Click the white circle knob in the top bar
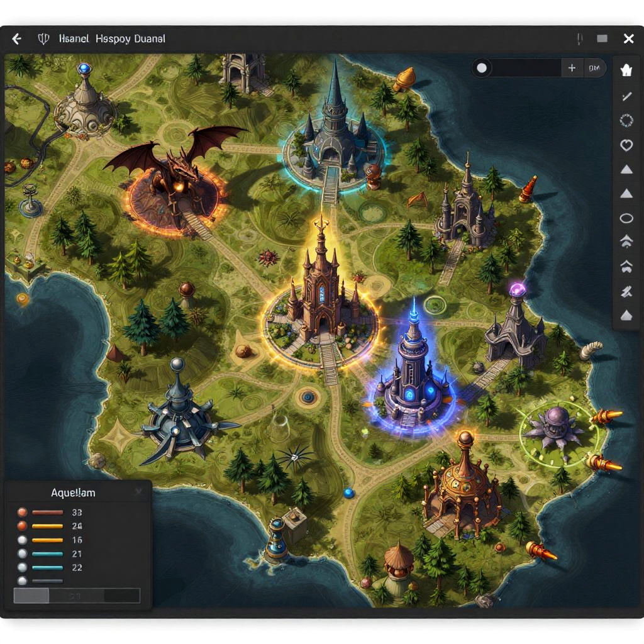 click(x=482, y=68)
